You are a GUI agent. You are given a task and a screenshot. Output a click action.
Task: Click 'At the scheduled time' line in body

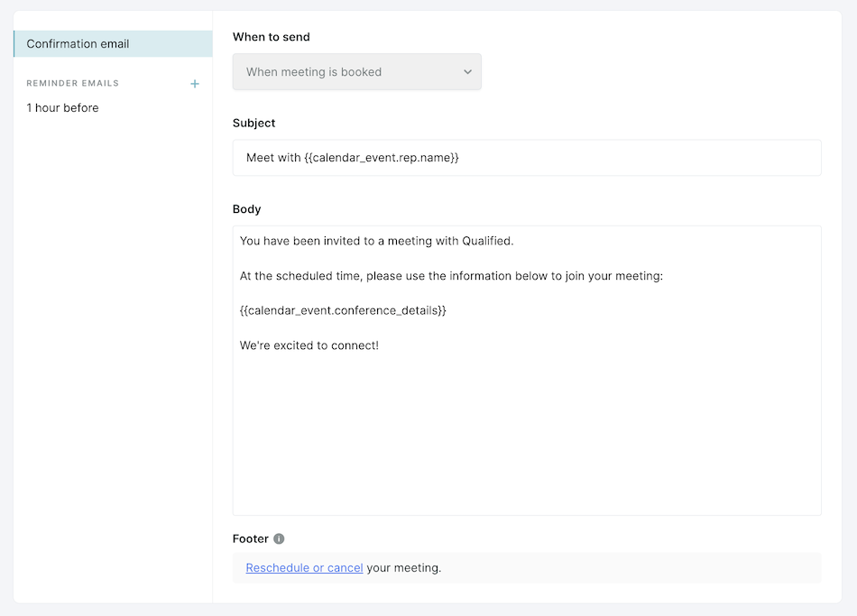pos(451,276)
